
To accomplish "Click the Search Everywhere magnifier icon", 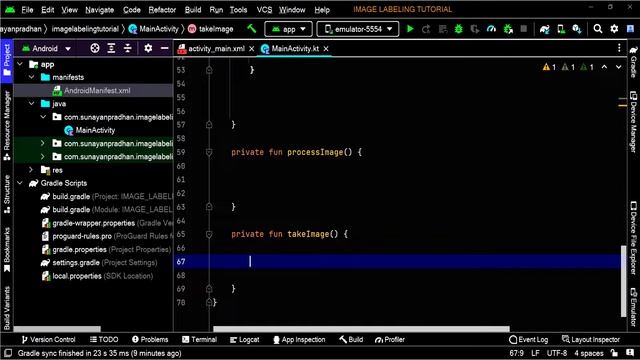I will pyautogui.click(x=598, y=29).
